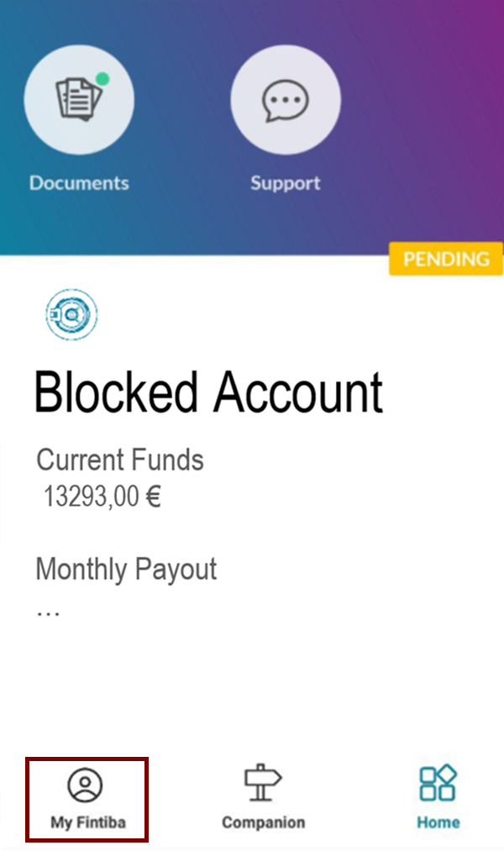Expand the Monthly Payout ellipsis
The height and width of the screenshot is (856, 504).
pos(48,611)
